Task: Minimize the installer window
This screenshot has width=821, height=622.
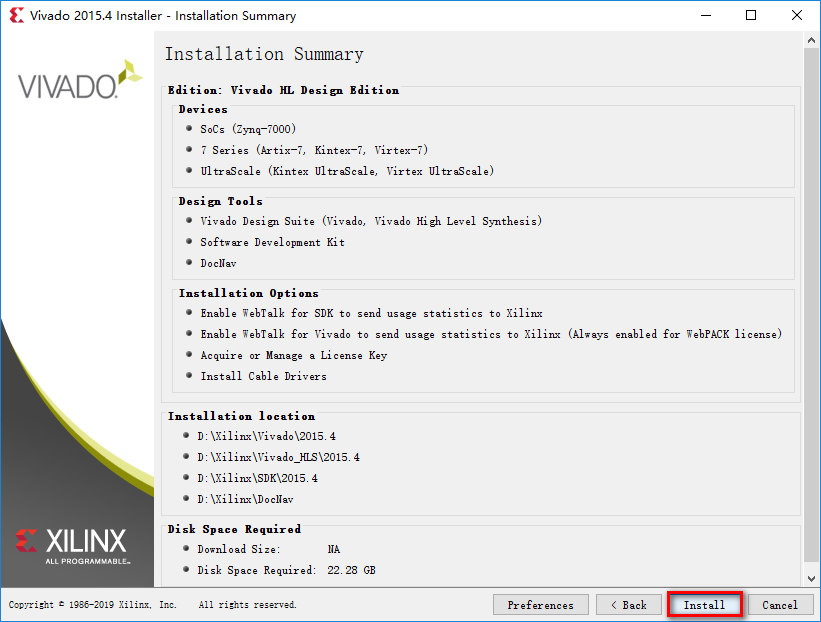Action: coord(706,15)
